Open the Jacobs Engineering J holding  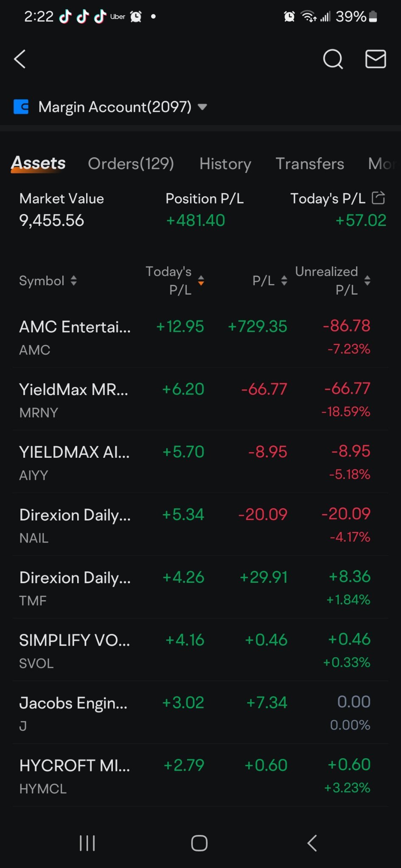[x=200, y=713]
